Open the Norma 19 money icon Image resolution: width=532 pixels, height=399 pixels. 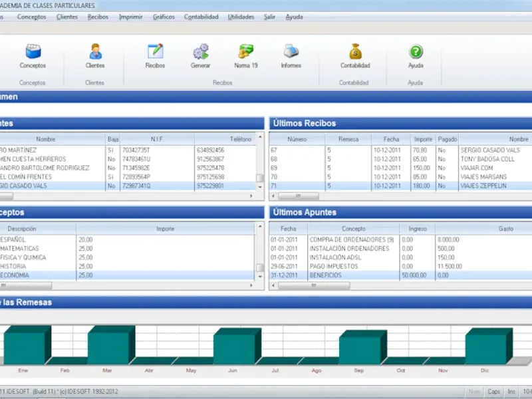pyautogui.click(x=246, y=52)
